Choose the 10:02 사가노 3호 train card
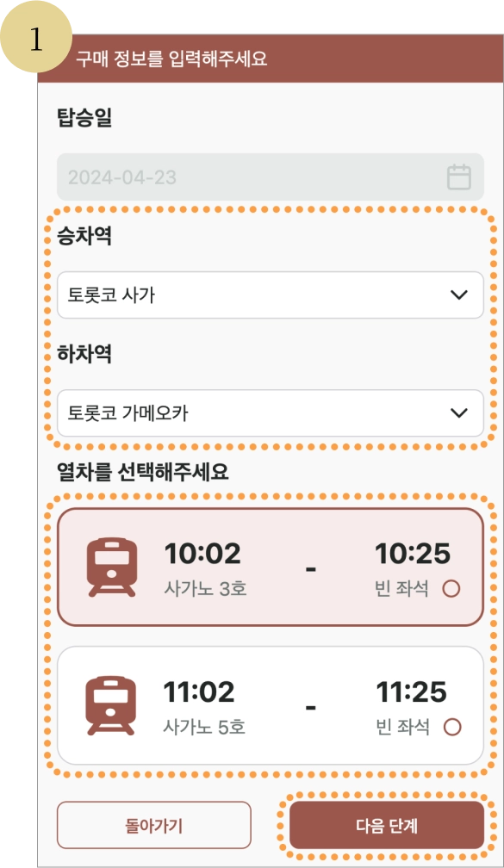Viewport: 504px width, 868px height. click(x=271, y=567)
